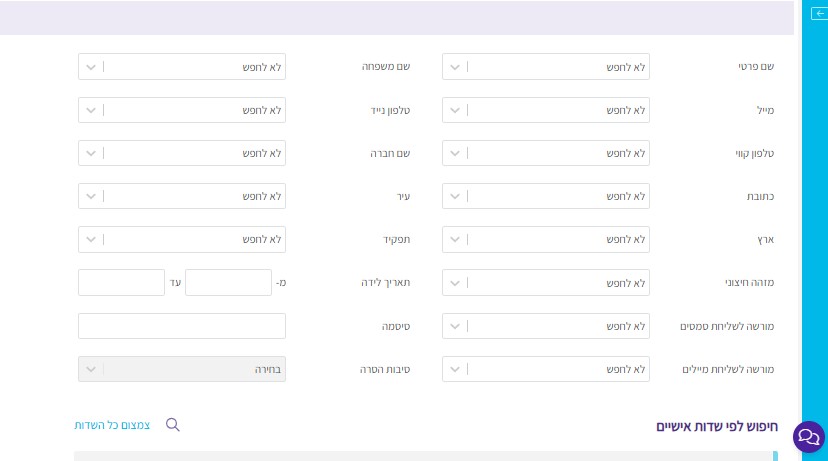Click the magnifying glass search icon
The height and width of the screenshot is (461, 828).
172,425
